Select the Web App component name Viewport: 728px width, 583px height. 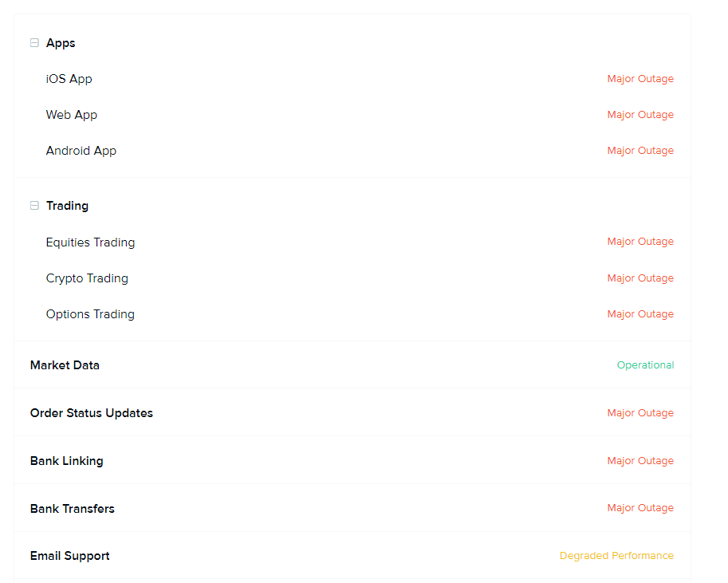click(72, 115)
